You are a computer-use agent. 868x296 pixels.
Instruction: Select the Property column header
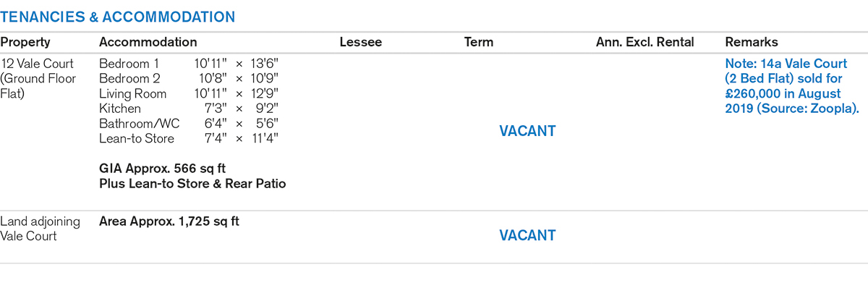(x=25, y=42)
